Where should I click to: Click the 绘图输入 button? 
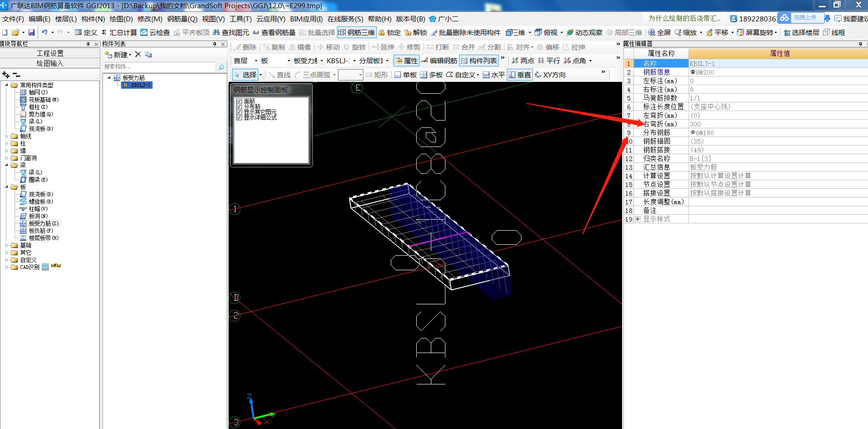coord(50,63)
